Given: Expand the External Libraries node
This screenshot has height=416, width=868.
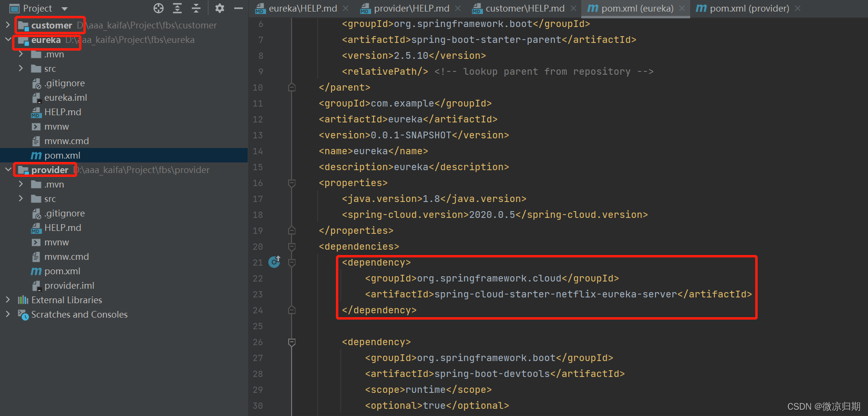Looking at the screenshot, I should (8, 300).
